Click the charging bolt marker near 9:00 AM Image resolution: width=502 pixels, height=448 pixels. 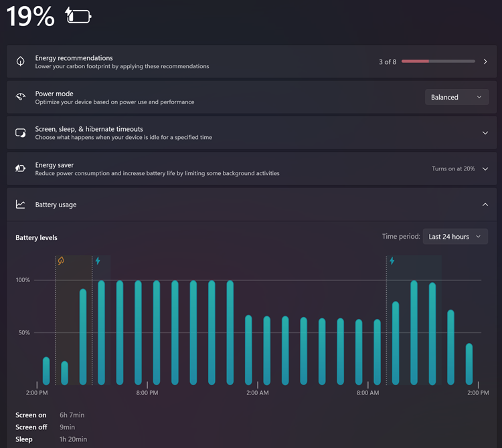tap(392, 261)
